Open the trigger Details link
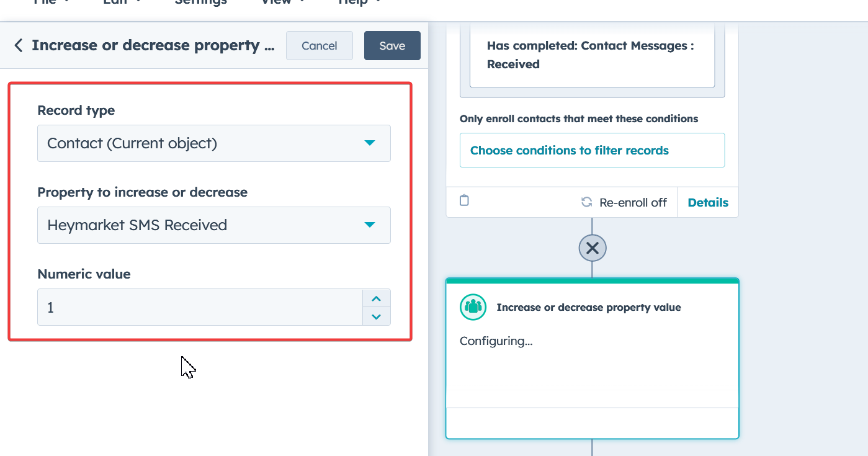Viewport: 868px width, 456px height. (x=708, y=202)
